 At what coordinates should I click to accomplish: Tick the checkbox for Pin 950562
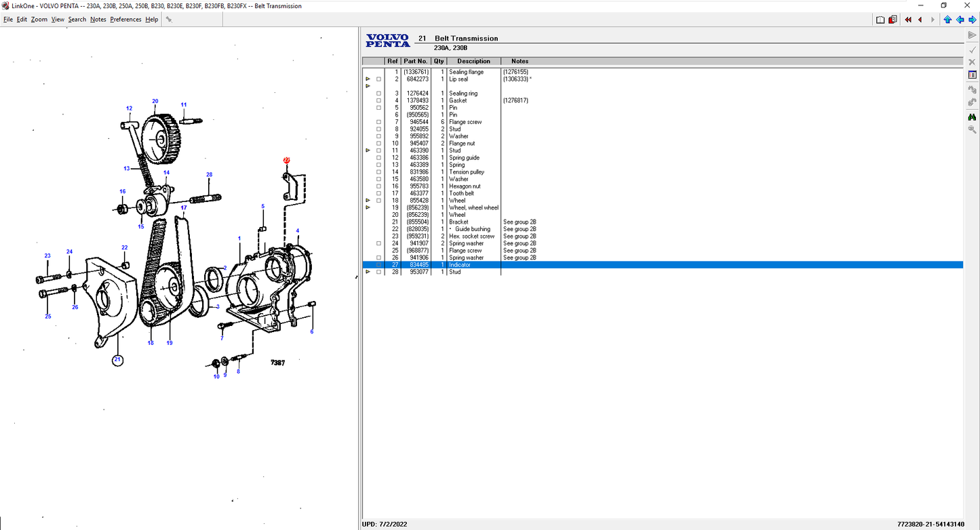click(x=378, y=108)
